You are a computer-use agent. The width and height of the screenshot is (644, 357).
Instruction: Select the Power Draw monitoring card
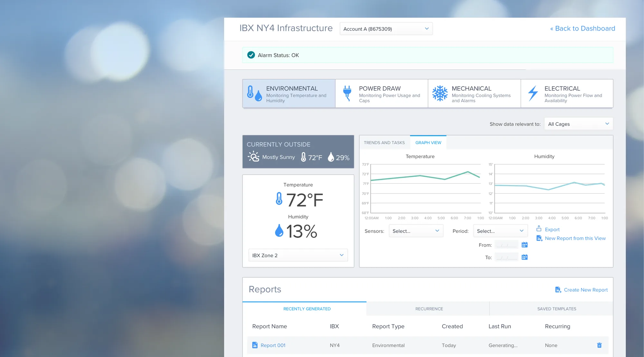(382, 93)
